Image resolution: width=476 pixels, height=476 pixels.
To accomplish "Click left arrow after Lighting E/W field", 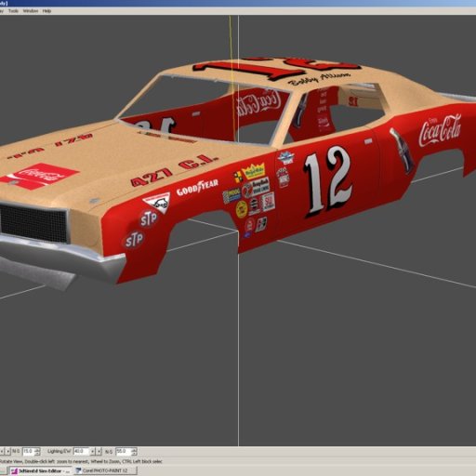I will (x=92, y=451).
